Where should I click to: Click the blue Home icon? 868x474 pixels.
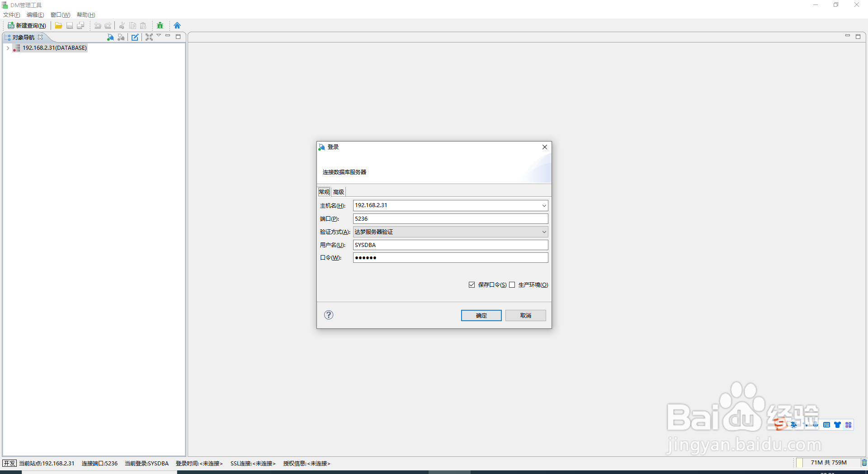point(177,25)
